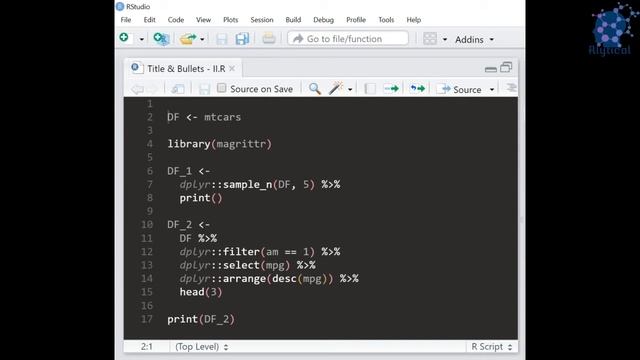Image resolution: width=640 pixels, height=360 pixels.
Task: Click the DF_1 <- assignment line
Action: 189,171
